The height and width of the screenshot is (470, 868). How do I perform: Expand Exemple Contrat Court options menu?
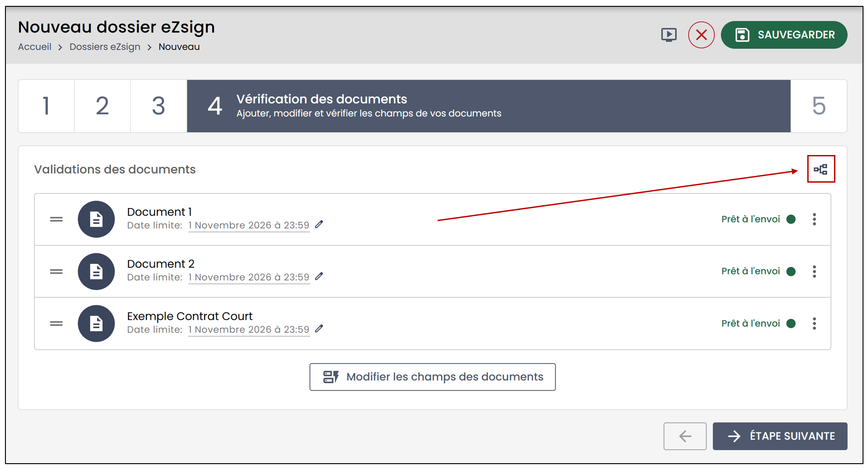[815, 324]
